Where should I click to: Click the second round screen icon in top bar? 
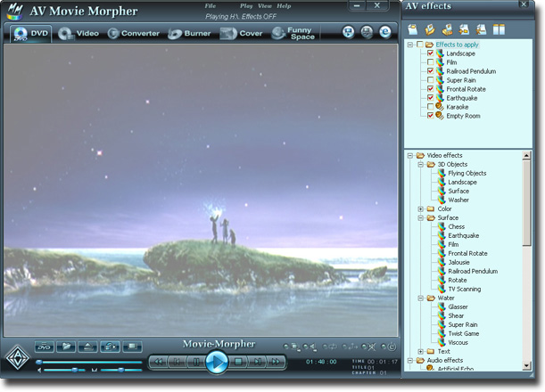coord(367,32)
